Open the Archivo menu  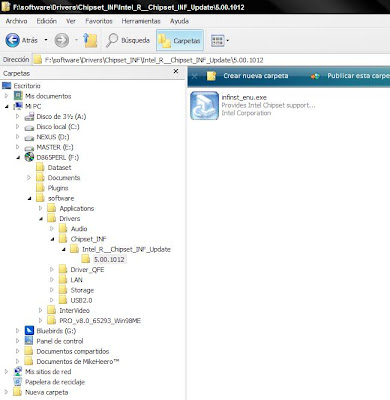click(x=16, y=21)
